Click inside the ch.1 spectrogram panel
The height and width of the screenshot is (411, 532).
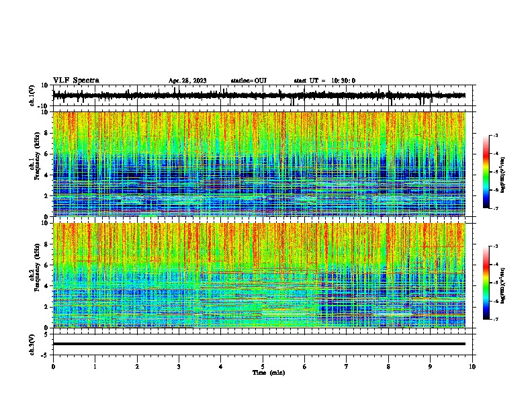point(259,164)
